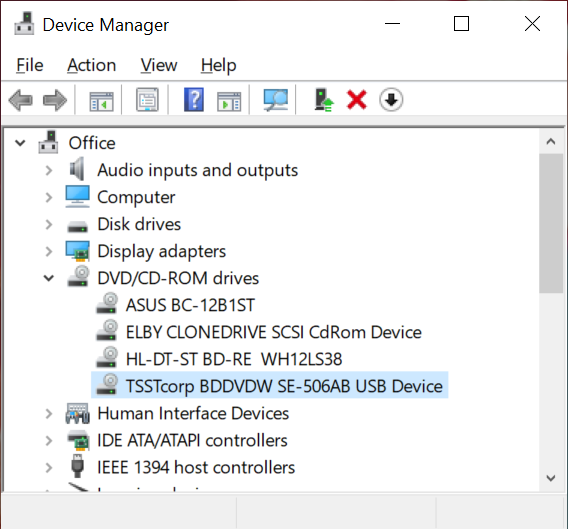Click Show/Hide Console Tree toolbar icon
Viewport: 568px width, 529px height.
tap(101, 101)
